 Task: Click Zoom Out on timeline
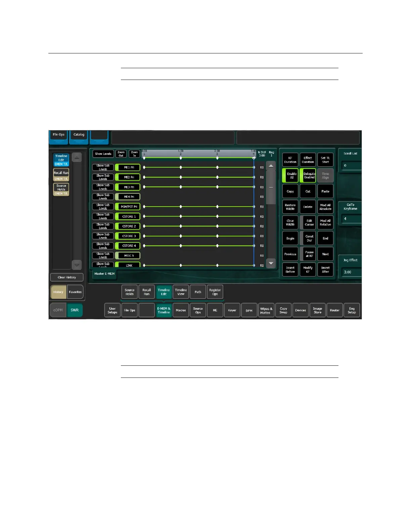[x=121, y=154]
